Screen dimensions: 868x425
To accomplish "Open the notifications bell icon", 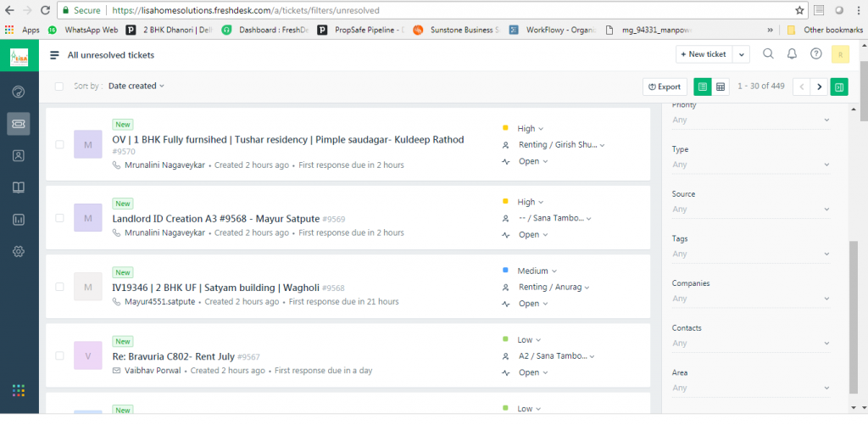I will click(x=793, y=53).
